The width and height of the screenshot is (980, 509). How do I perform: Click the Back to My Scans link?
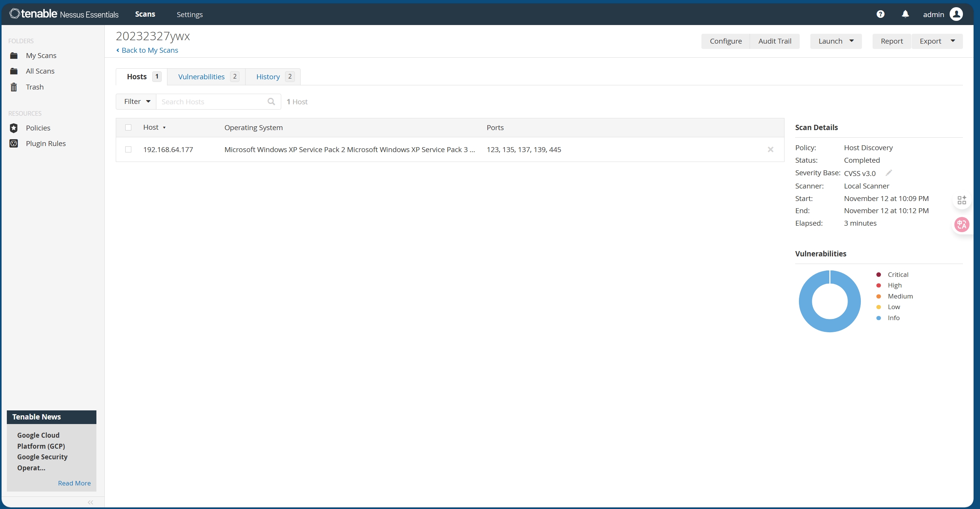click(150, 50)
